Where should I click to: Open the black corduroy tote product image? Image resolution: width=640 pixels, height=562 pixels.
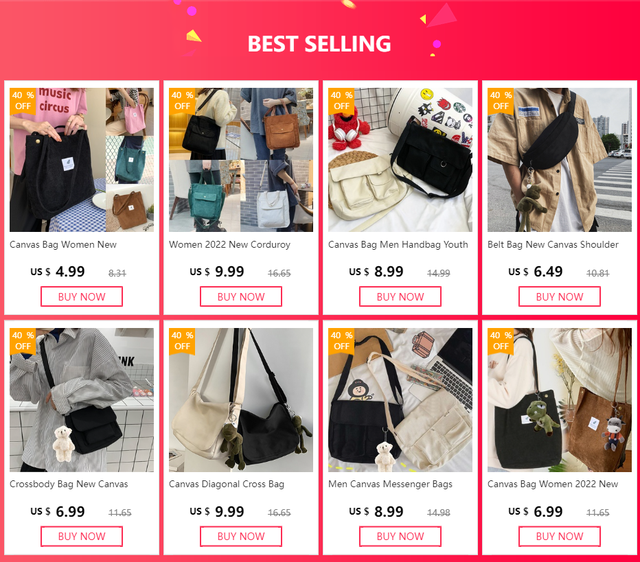point(82,160)
